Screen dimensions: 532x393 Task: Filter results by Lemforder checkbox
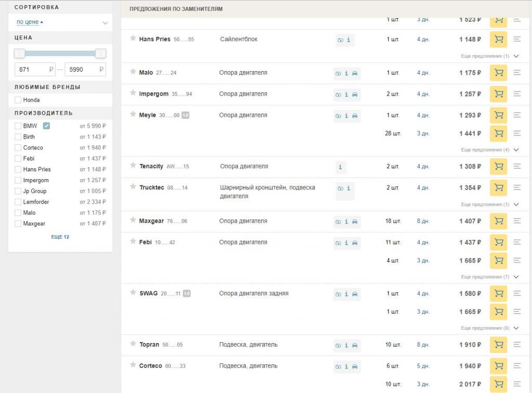pyautogui.click(x=18, y=202)
